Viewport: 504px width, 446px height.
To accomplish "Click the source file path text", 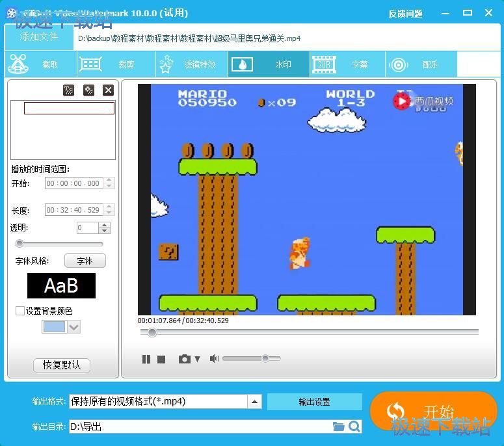I will (189, 38).
